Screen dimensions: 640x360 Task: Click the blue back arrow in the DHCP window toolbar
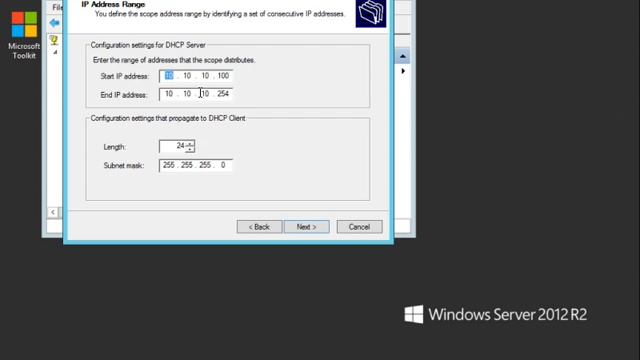54,23
